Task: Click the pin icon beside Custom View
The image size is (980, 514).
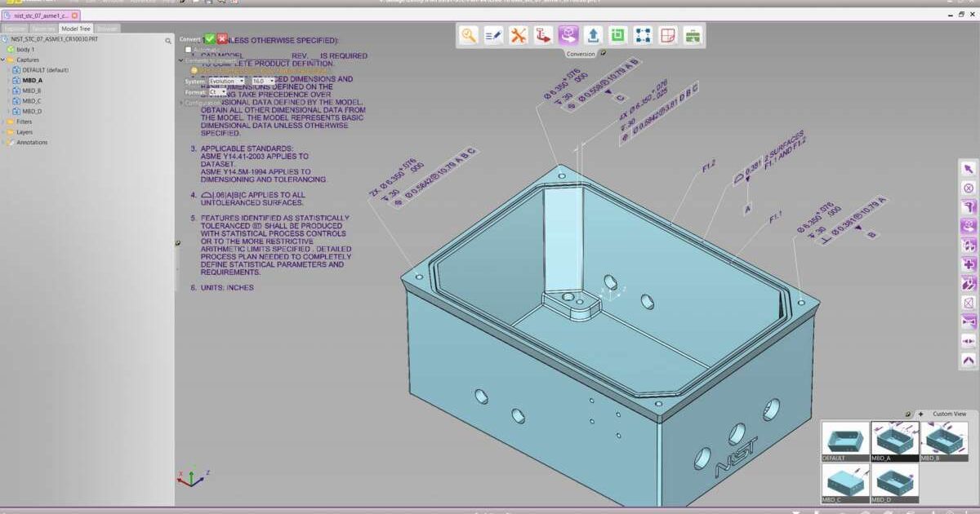Action: point(908,414)
